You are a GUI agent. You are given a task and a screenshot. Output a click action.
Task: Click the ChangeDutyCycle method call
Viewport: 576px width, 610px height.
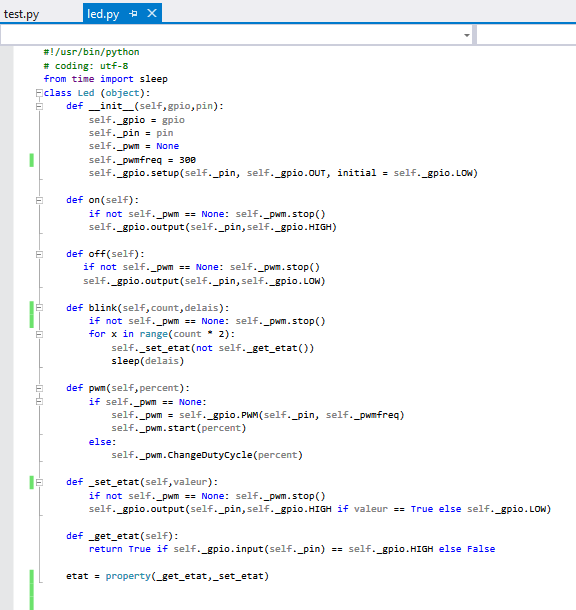tap(210, 455)
